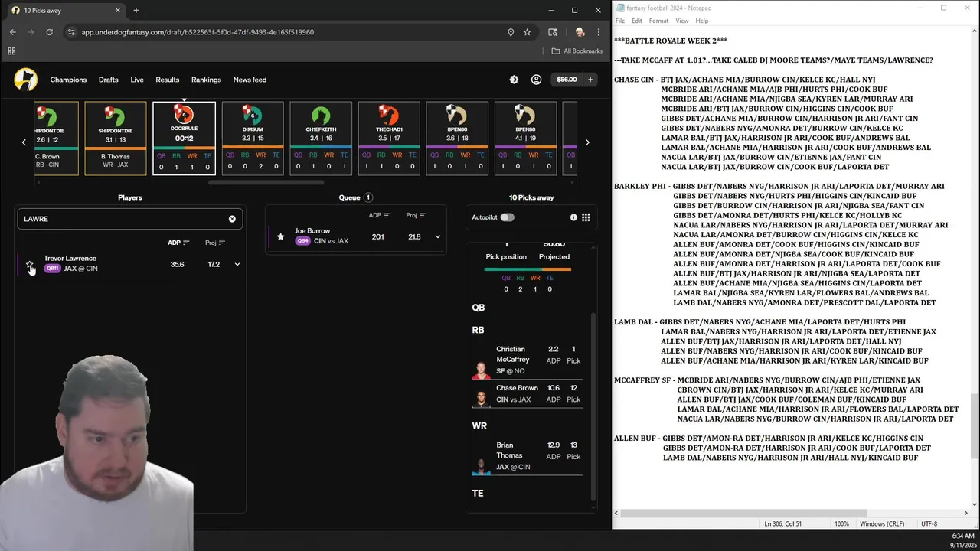
Task: Click the plus icon to add funds
Action: (x=590, y=80)
